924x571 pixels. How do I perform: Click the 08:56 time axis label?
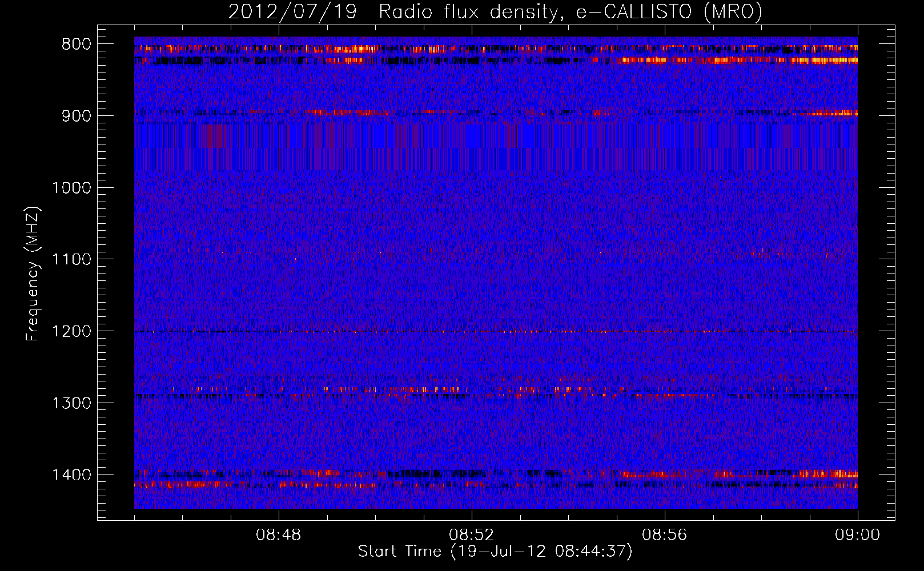click(665, 535)
